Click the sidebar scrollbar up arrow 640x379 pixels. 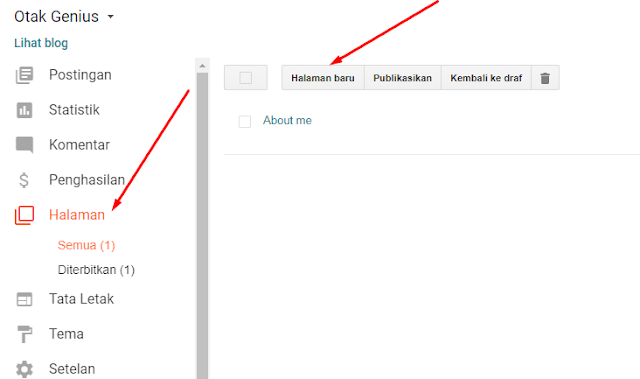point(202,66)
